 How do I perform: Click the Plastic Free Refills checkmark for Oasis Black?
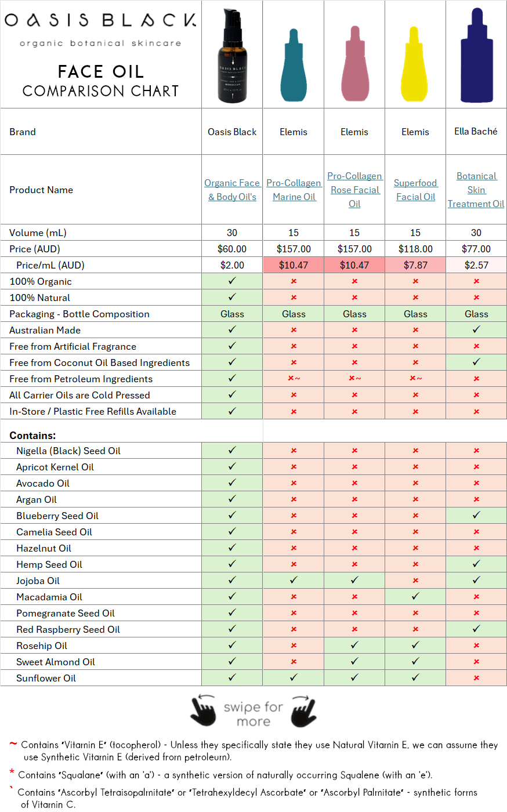[232, 411]
